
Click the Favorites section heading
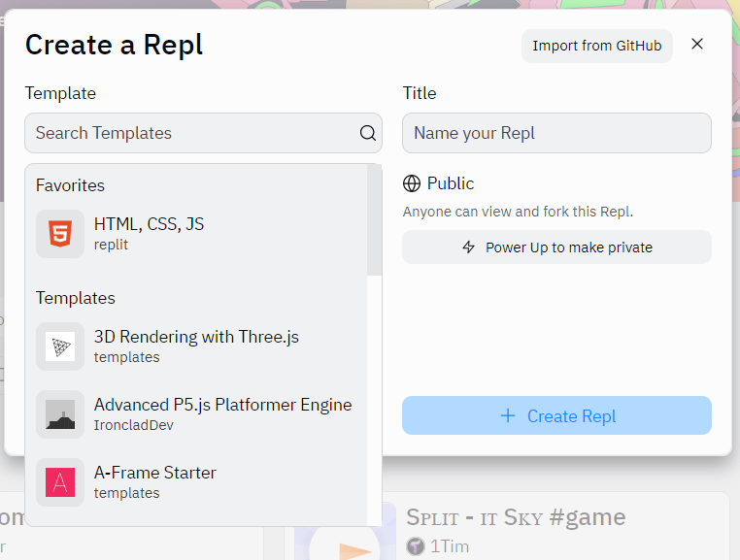pyautogui.click(x=70, y=185)
